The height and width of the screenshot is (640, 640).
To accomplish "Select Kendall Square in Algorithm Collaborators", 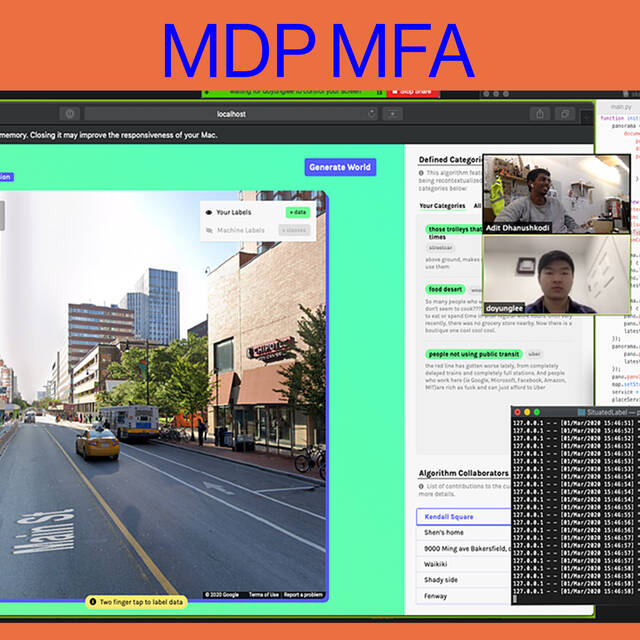I will point(464,517).
